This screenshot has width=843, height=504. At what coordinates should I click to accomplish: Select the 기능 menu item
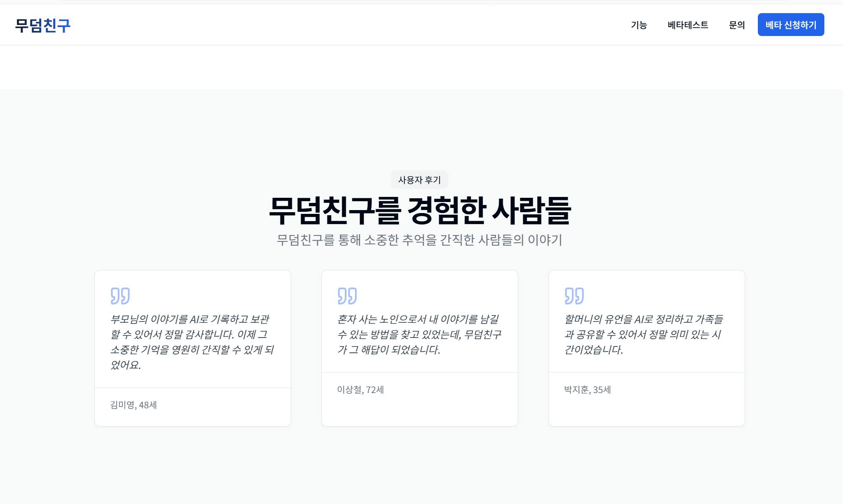639,25
